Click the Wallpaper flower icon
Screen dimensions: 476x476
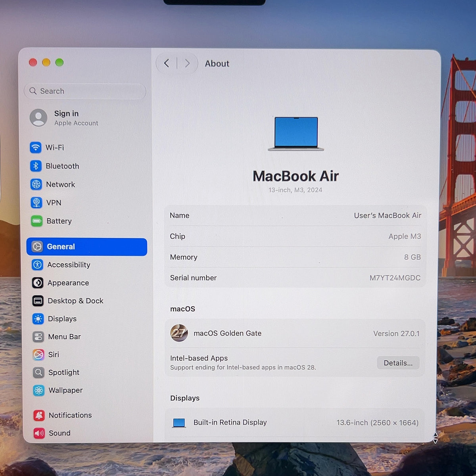click(39, 390)
